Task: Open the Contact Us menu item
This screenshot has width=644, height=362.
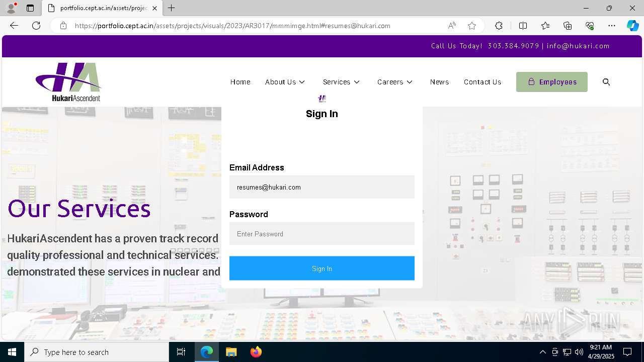Action: pyautogui.click(x=482, y=82)
